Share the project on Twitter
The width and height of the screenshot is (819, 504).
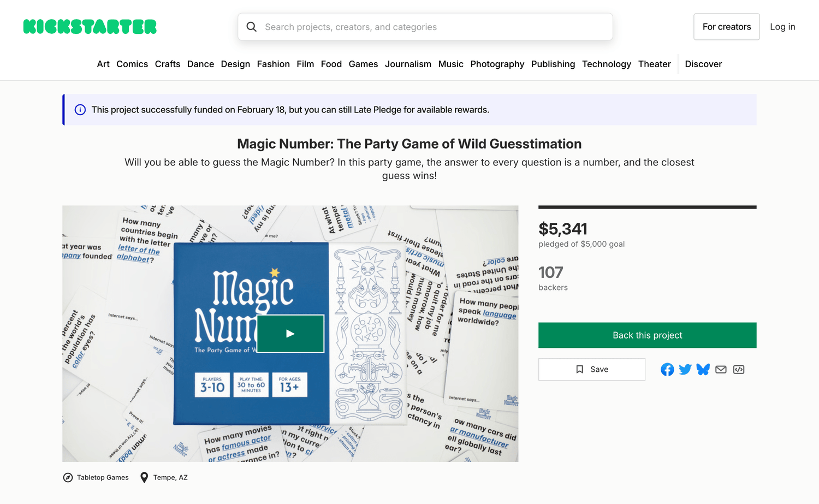pyautogui.click(x=685, y=369)
